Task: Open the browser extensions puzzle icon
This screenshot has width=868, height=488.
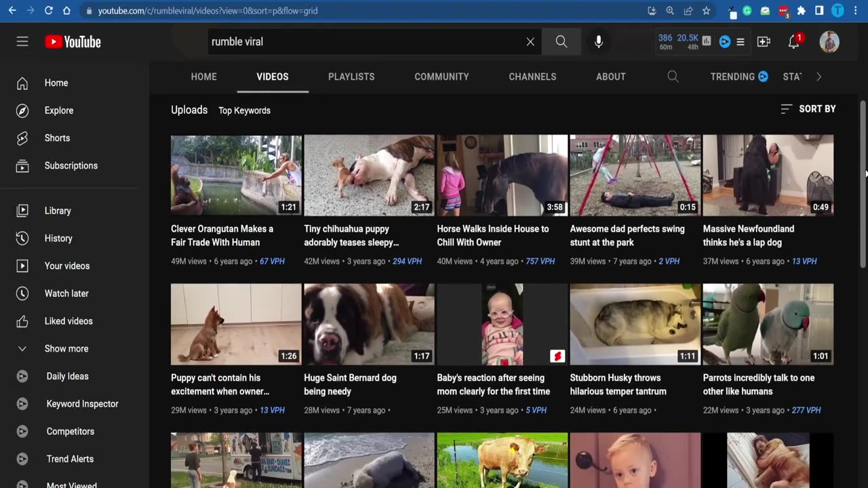Action: [x=801, y=11]
